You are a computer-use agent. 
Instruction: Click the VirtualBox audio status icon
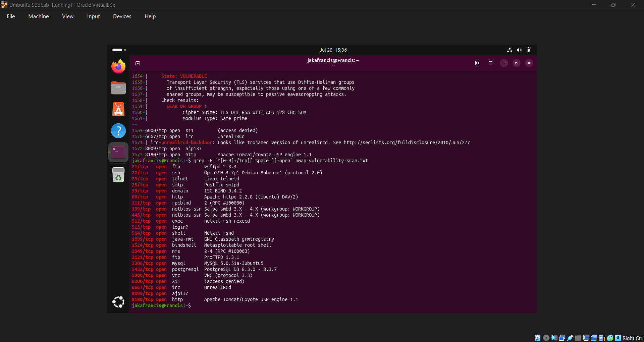(x=554, y=338)
